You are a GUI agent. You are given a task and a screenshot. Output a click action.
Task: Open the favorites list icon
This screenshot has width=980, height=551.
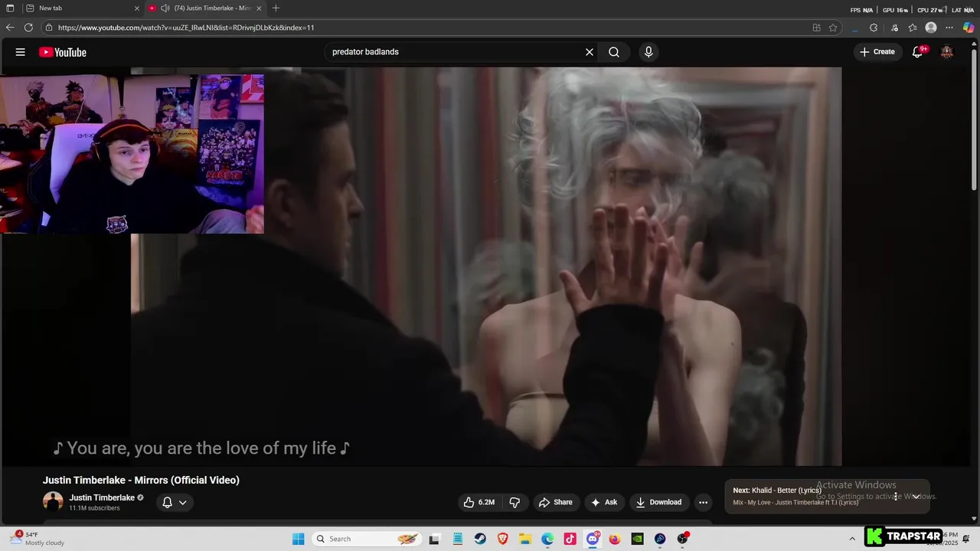[913, 28]
